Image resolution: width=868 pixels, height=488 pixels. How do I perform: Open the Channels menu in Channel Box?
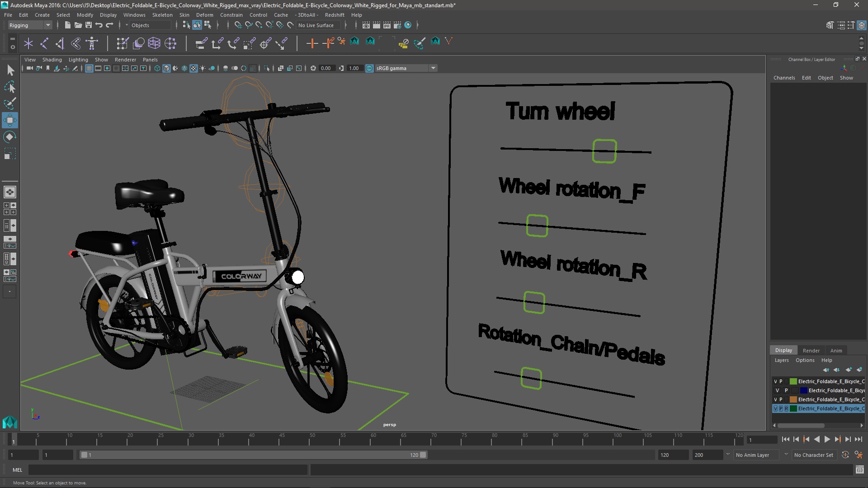click(x=784, y=78)
